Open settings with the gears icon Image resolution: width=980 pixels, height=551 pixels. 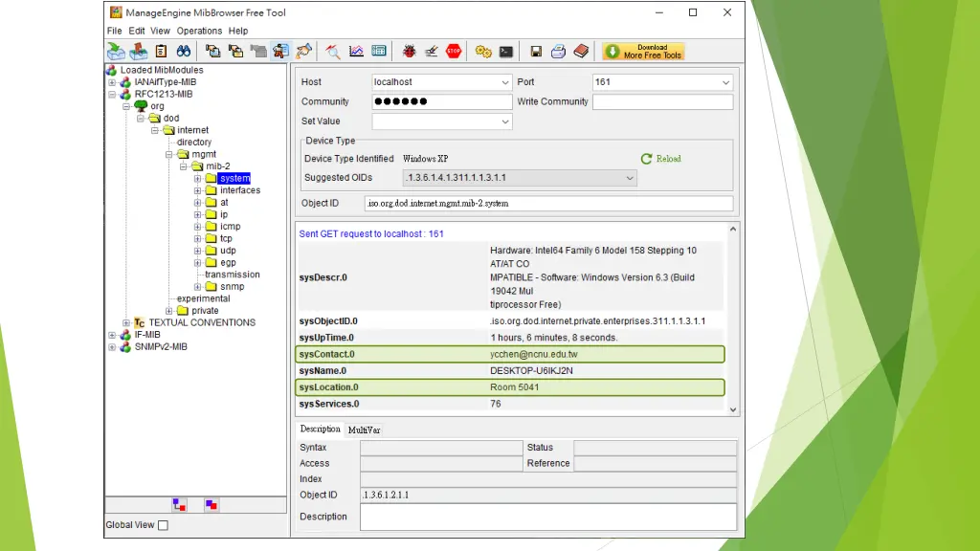coord(483,52)
